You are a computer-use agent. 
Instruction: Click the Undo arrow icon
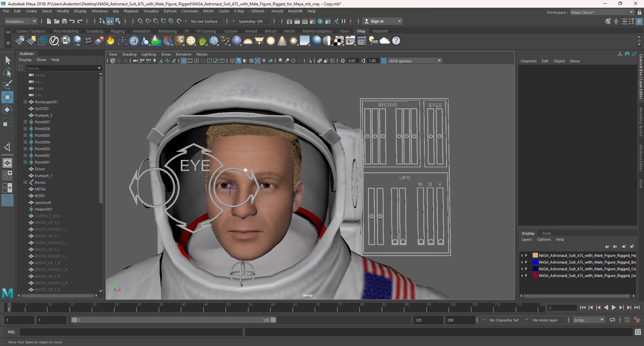[x=72, y=21]
